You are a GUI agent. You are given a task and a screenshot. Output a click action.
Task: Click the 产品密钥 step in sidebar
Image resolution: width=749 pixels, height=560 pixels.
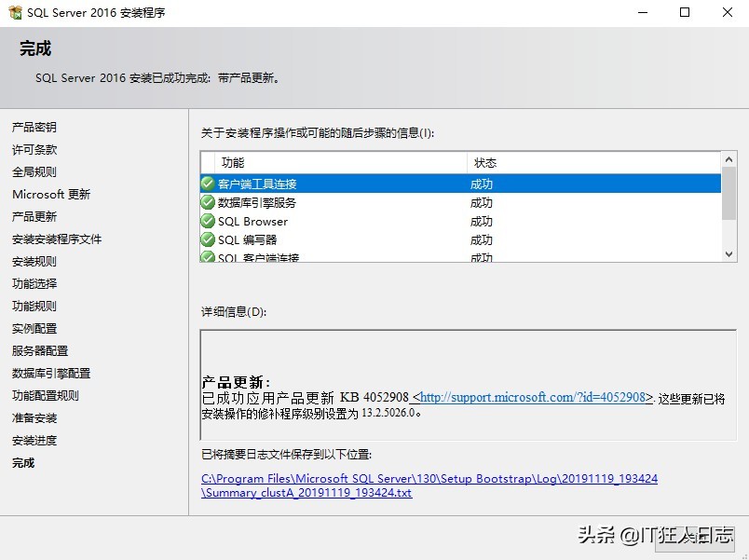click(34, 127)
